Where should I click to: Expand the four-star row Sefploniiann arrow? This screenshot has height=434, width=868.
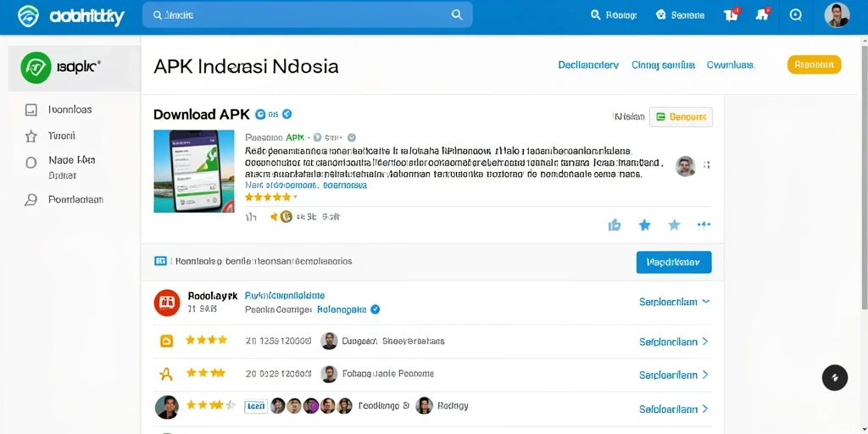(705, 342)
